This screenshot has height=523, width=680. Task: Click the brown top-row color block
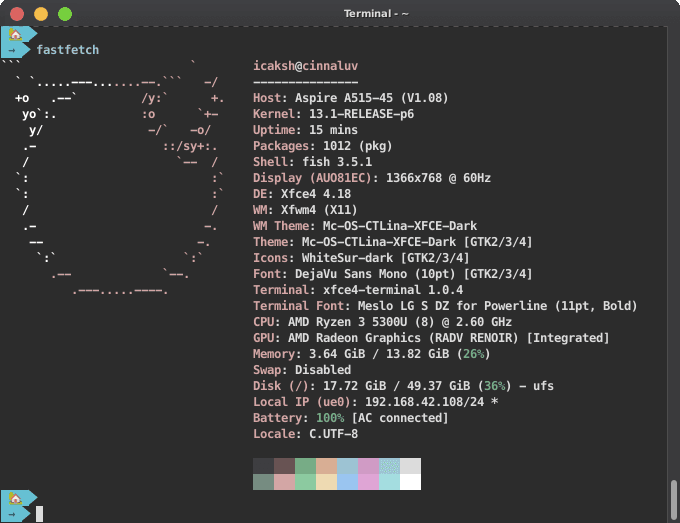pyautogui.click(x=284, y=466)
